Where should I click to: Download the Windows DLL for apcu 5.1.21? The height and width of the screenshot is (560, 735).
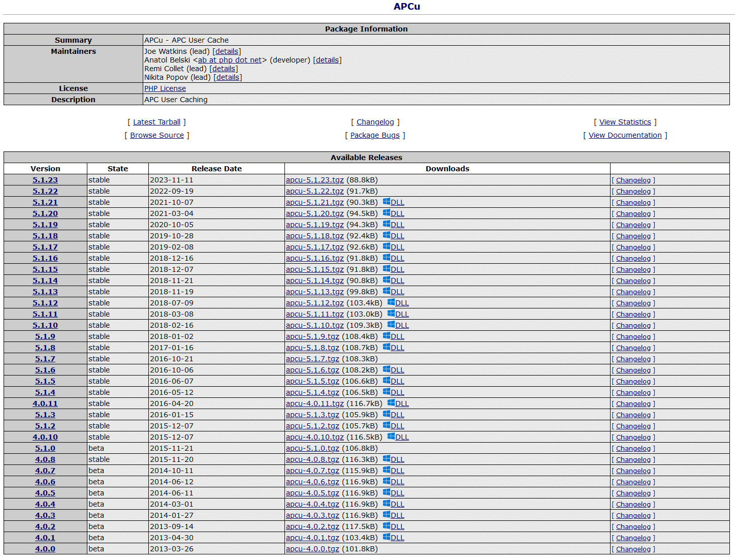(394, 202)
